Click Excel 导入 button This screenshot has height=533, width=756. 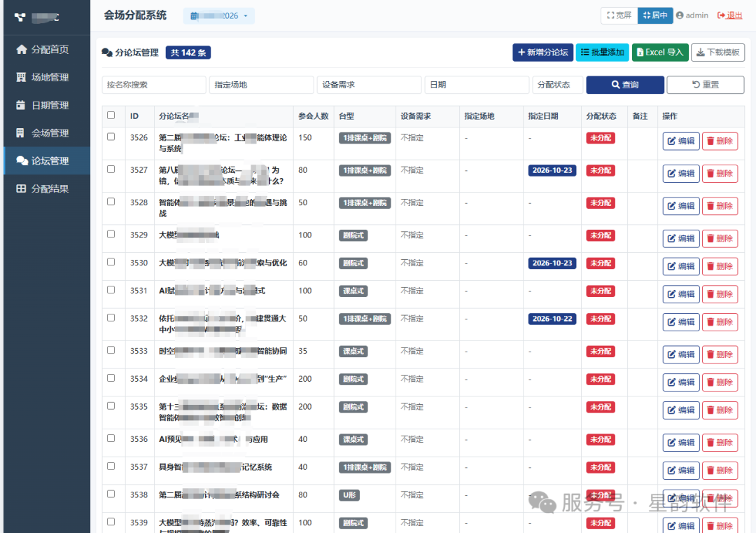click(660, 52)
